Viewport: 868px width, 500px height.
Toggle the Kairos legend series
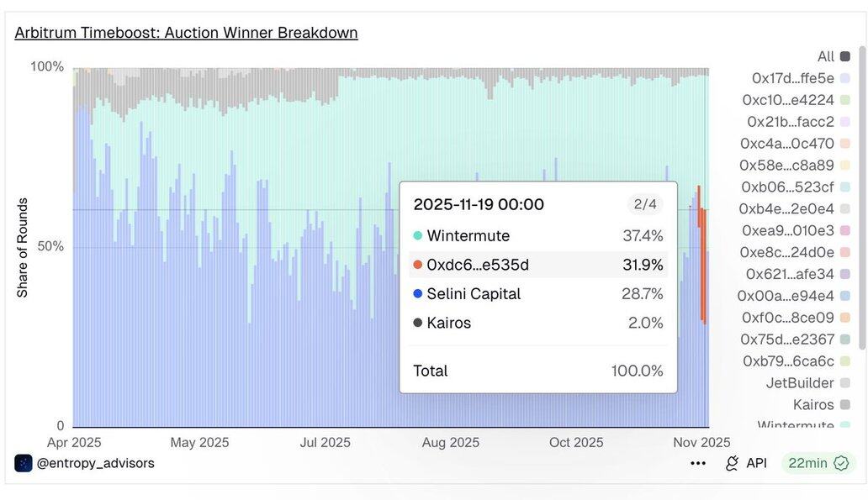[x=813, y=405]
